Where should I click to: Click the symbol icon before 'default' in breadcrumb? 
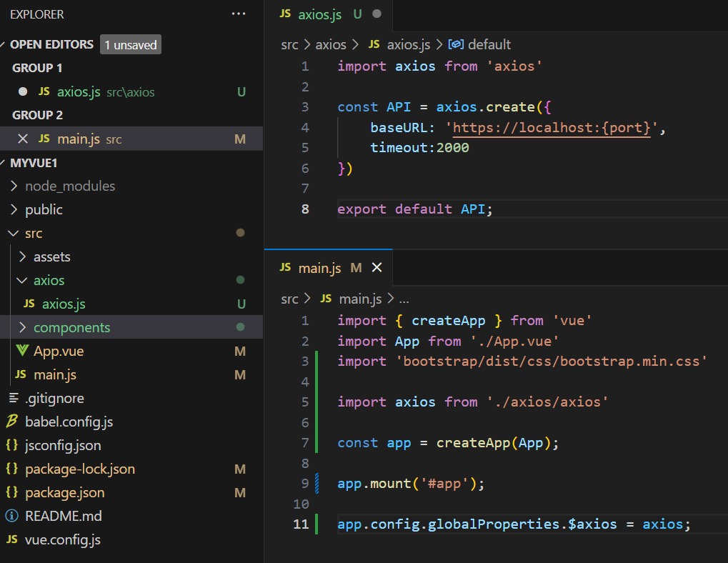(x=456, y=44)
